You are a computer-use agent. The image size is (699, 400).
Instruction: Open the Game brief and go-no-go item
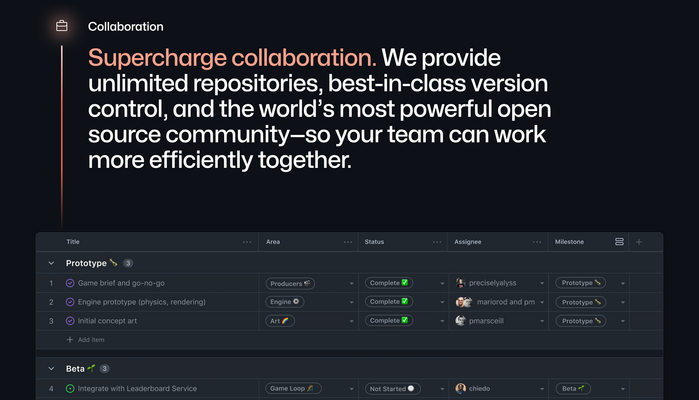(x=121, y=283)
